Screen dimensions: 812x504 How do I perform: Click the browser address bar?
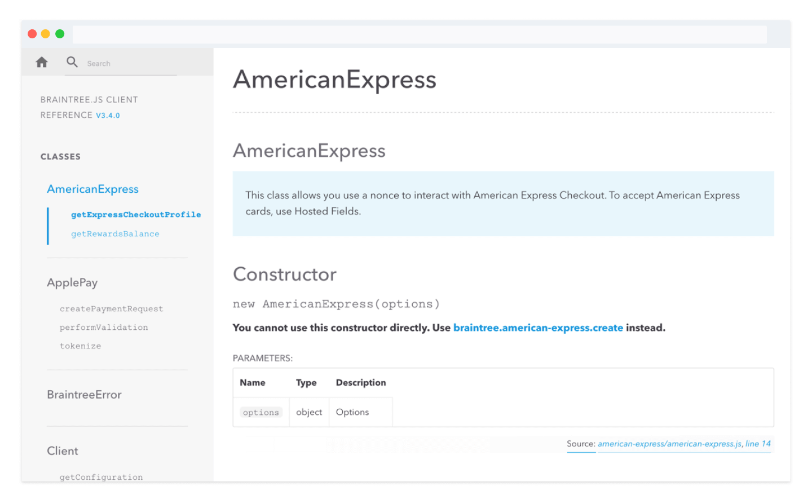419,34
